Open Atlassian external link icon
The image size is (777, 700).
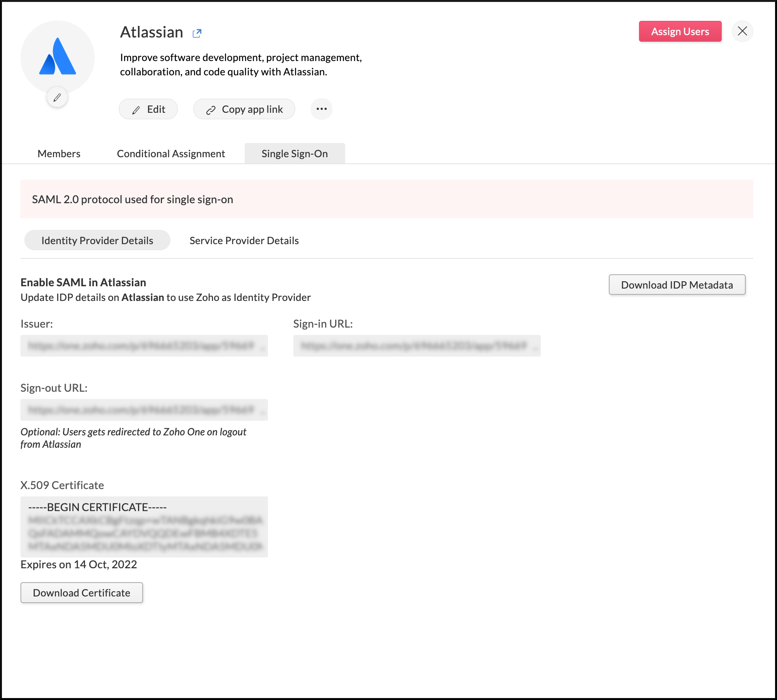pos(197,33)
